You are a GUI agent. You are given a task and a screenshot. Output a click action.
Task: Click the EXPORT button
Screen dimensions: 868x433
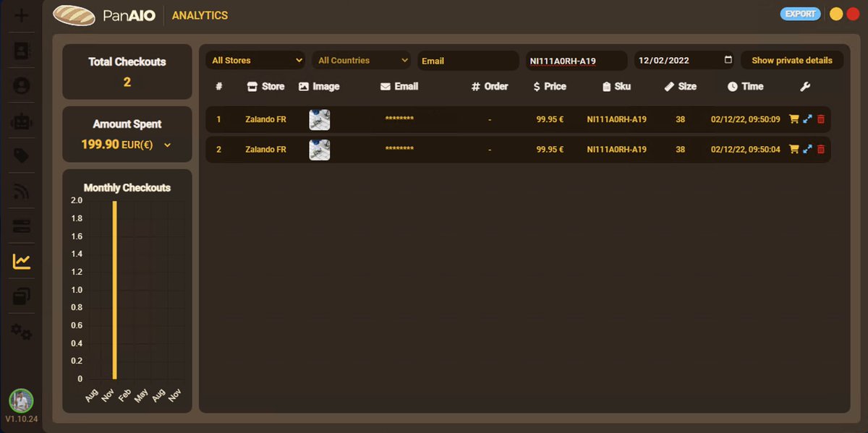[x=801, y=14]
